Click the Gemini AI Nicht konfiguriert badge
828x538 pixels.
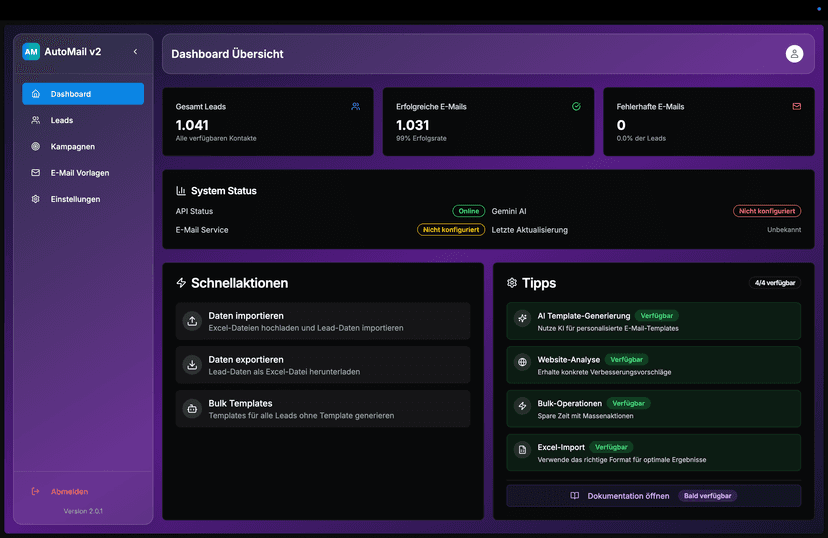(x=767, y=211)
